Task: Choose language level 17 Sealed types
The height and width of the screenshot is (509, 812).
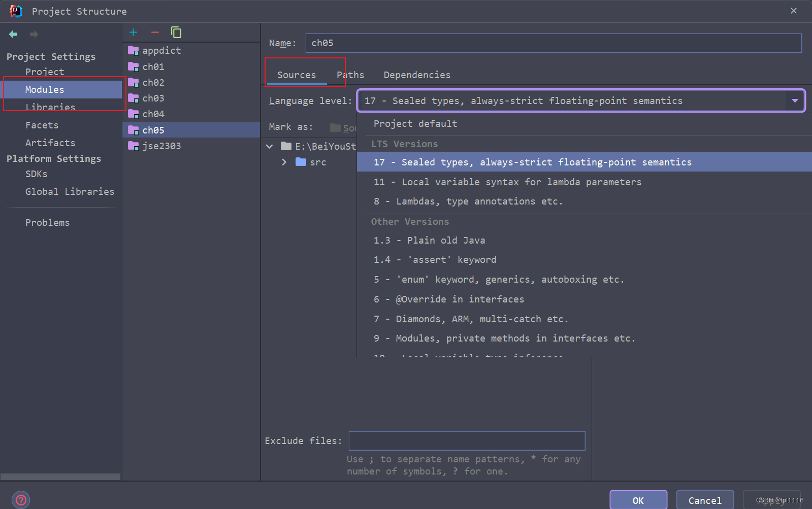Action: point(584,162)
